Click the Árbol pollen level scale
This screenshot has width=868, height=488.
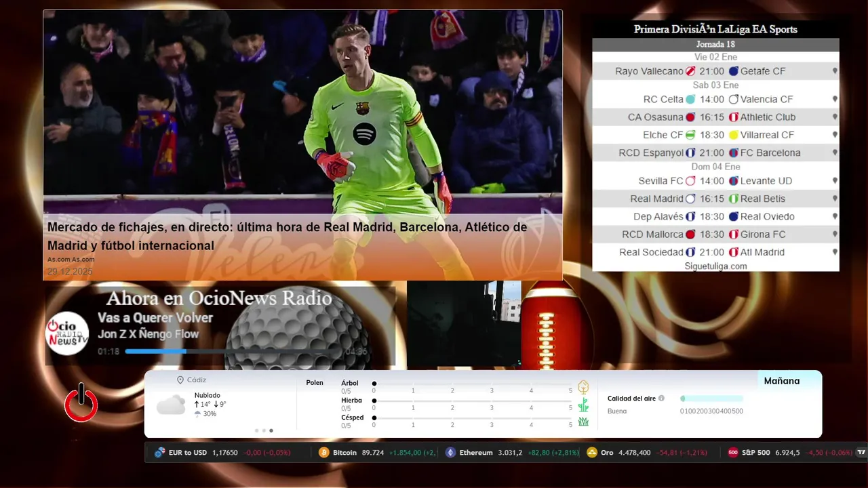tap(472, 387)
